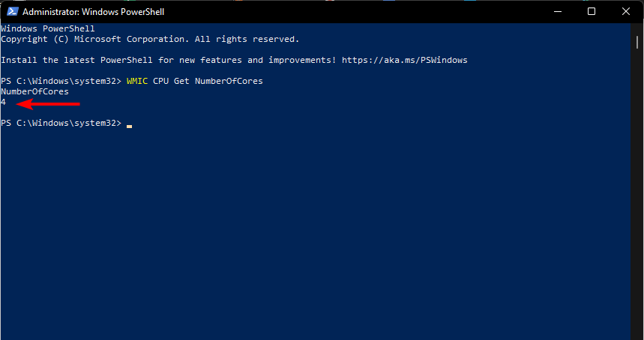Click the scrollbar up arrow
The height and width of the screenshot is (340, 644).
point(638,29)
